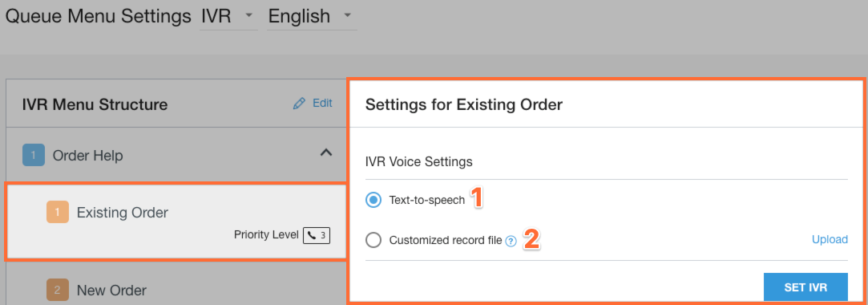The image size is (868, 305).
Task: Click the Text-to-speech label
Action: (427, 200)
